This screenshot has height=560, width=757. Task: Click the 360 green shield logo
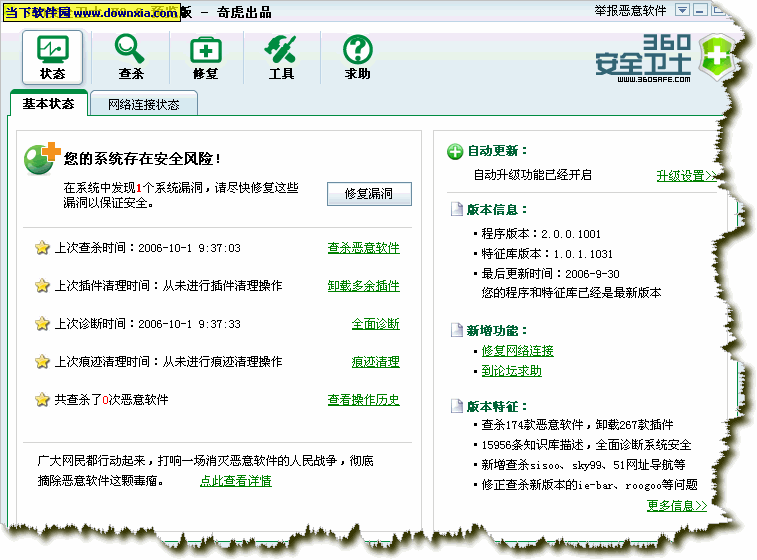point(717,56)
